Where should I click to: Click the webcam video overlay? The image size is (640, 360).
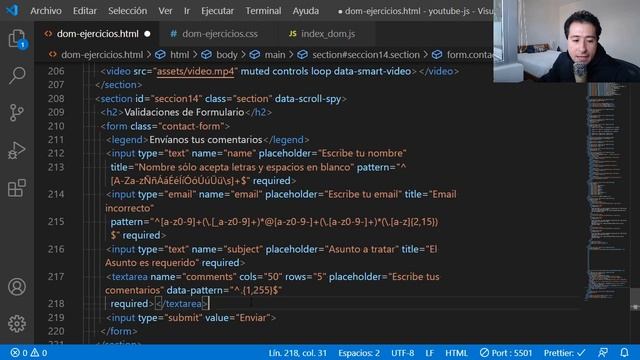tap(567, 41)
